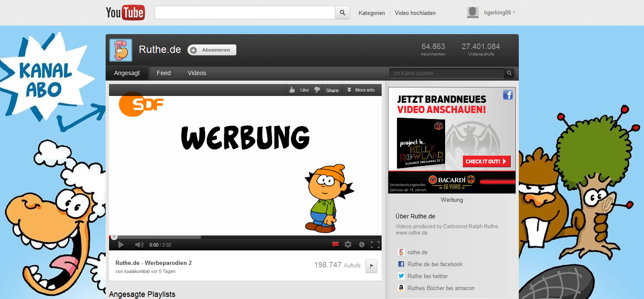The image size is (644, 299).
Task: Click the YouTube logo
Action: [125, 12]
